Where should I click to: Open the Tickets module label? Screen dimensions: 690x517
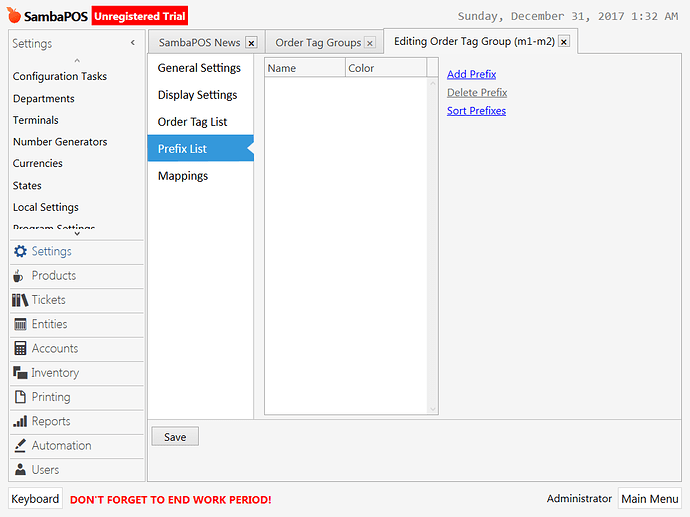point(48,300)
